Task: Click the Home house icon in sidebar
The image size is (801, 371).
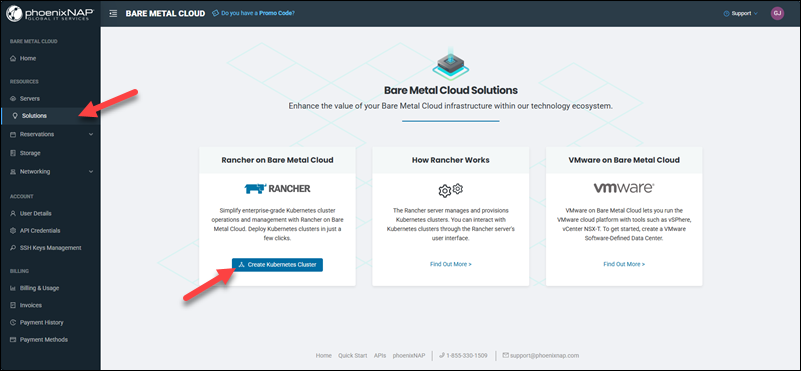Action: (x=13, y=59)
